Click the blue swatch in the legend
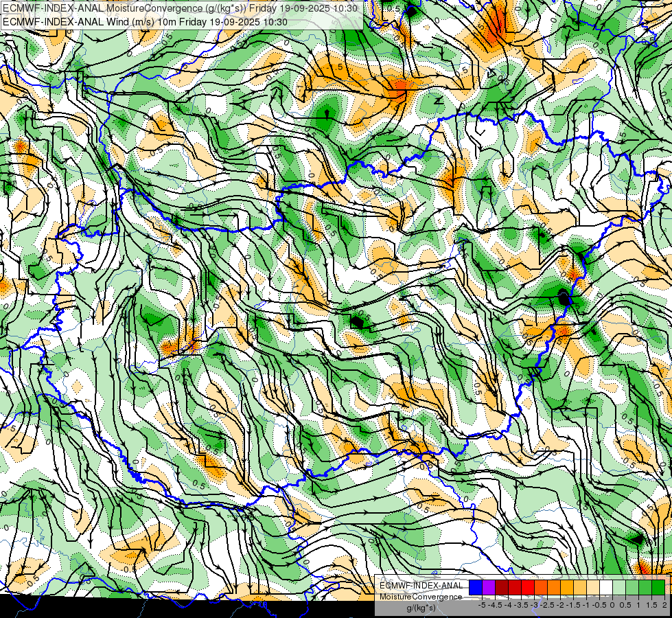Screen dimensions: 672x618 (x=475, y=587)
